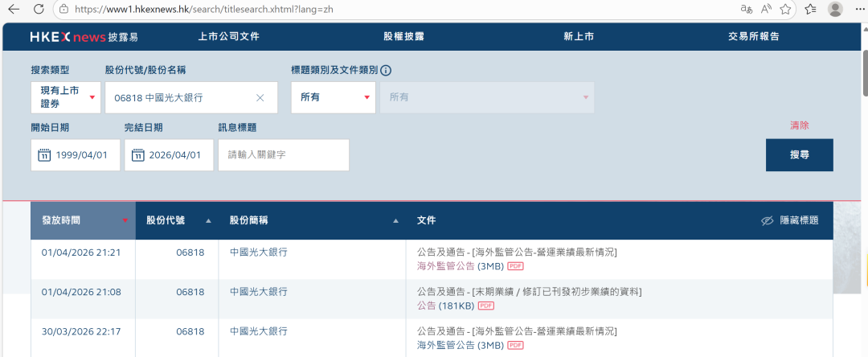Open calendar icon for 開始日期
This screenshot has width=868, height=357.
click(44, 154)
